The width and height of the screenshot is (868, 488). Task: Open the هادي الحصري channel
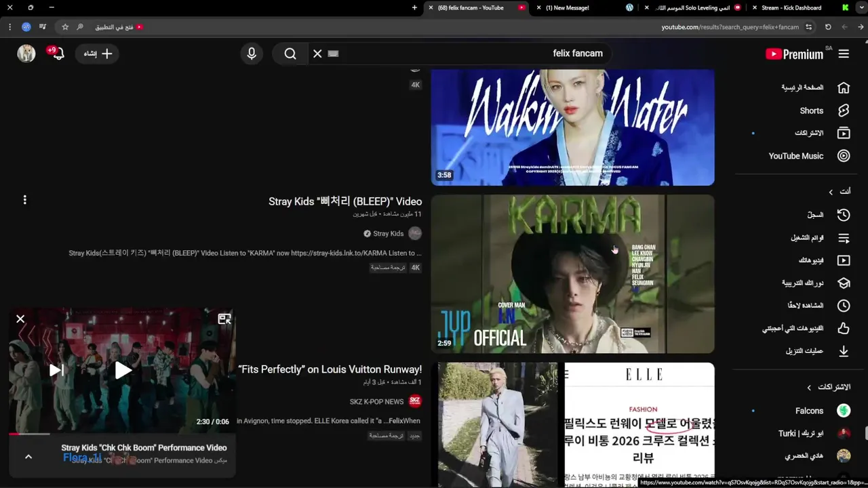point(816,455)
